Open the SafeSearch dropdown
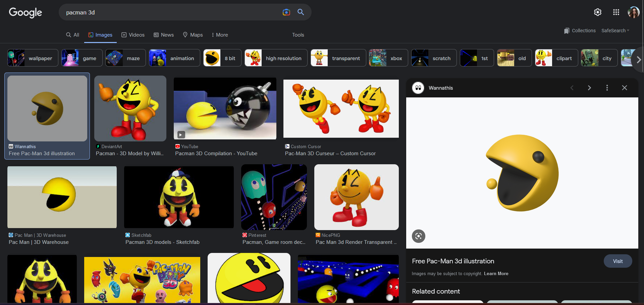The width and height of the screenshot is (644, 305). [615, 31]
